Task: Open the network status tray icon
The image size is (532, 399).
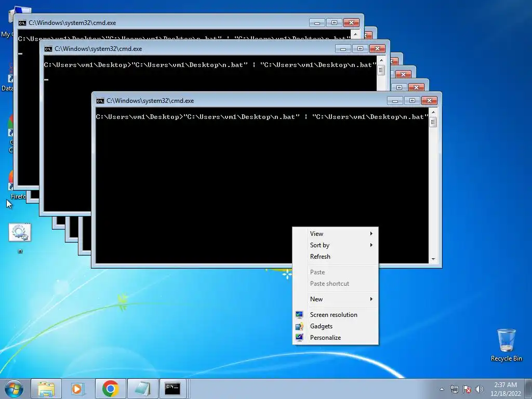Action: pos(454,389)
